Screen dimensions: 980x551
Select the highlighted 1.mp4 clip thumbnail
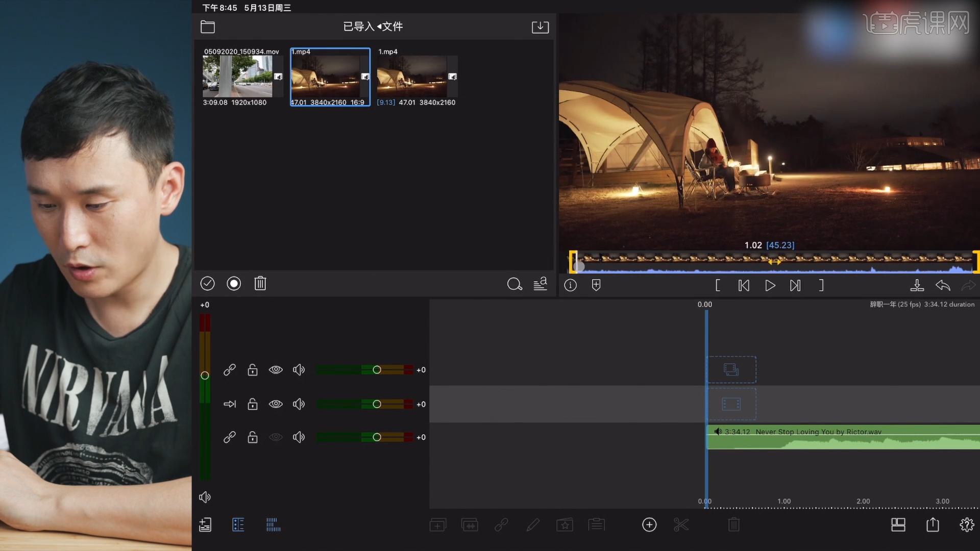(330, 77)
